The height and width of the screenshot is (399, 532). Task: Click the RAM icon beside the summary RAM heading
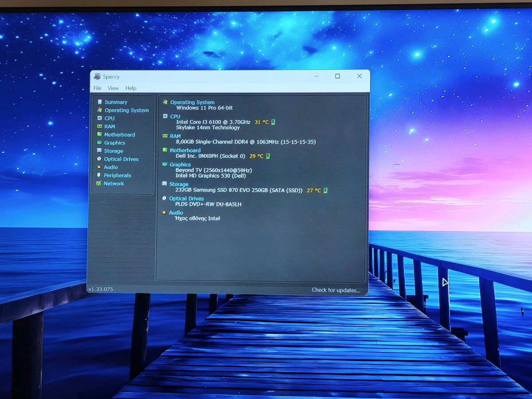(165, 136)
